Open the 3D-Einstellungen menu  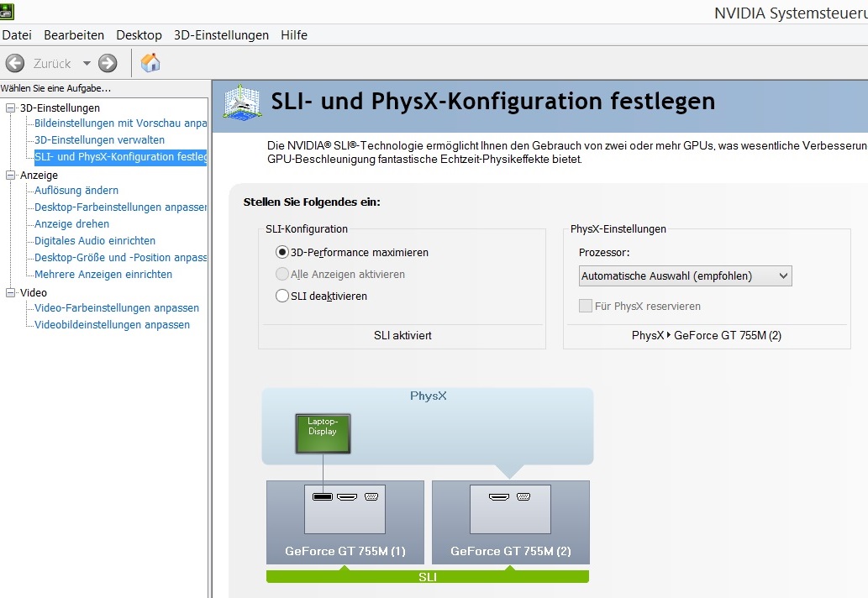point(222,34)
